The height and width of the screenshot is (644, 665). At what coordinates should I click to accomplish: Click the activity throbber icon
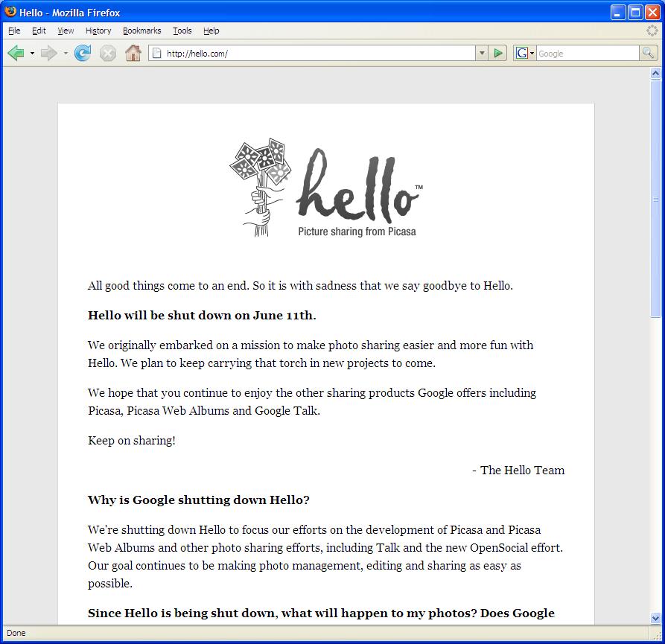coord(652,31)
